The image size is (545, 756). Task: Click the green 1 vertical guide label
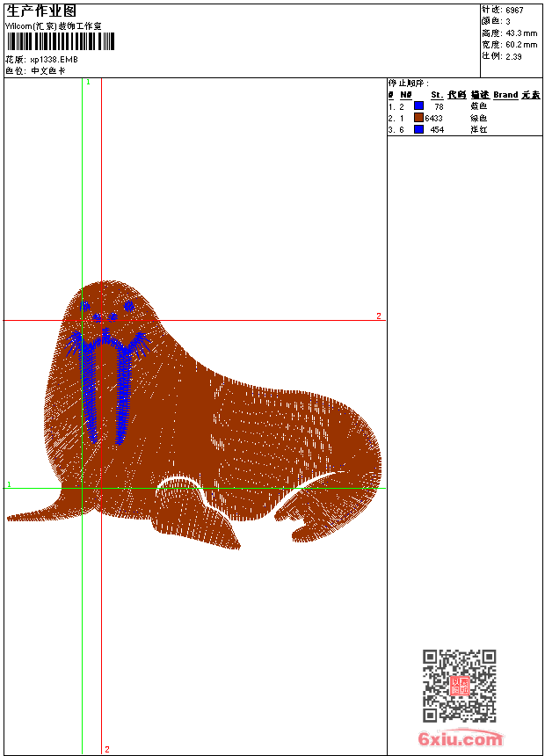click(x=88, y=82)
